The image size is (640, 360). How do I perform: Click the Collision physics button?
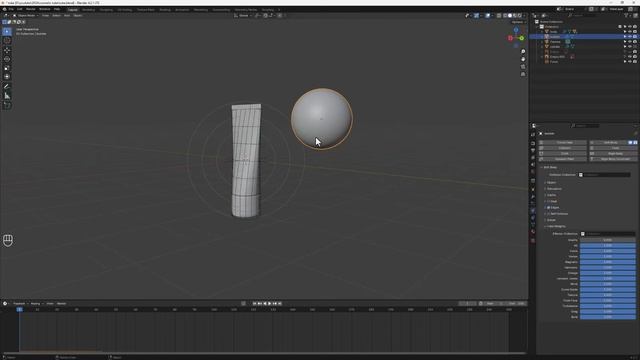tap(562, 148)
